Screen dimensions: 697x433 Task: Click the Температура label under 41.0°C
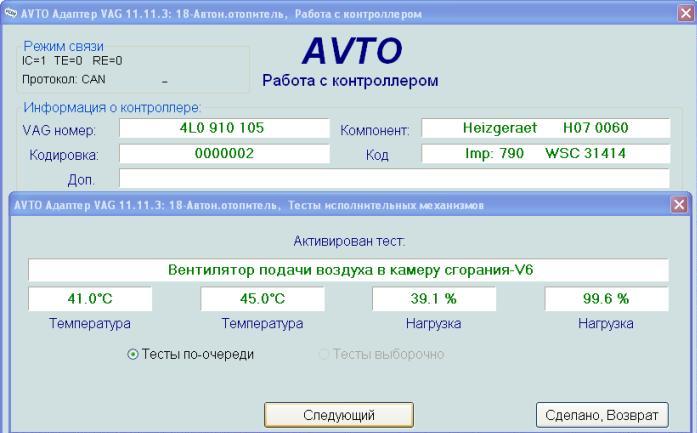pyautogui.click(x=90, y=323)
